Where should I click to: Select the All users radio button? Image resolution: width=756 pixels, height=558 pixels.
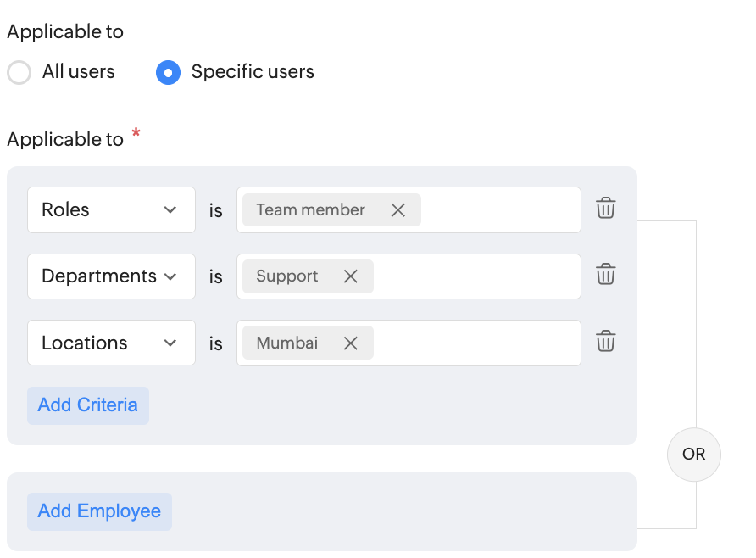click(19, 72)
